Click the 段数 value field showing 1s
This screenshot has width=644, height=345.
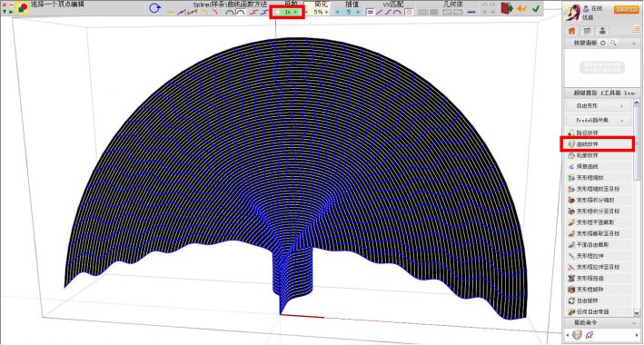coord(288,13)
